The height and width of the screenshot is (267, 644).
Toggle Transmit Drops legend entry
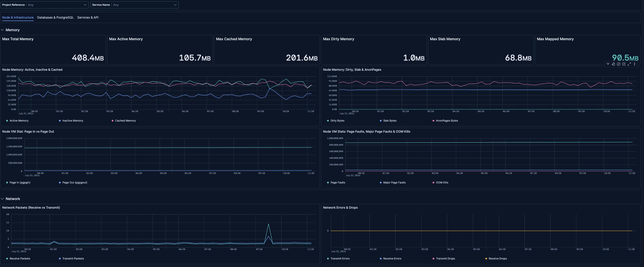click(x=444, y=259)
